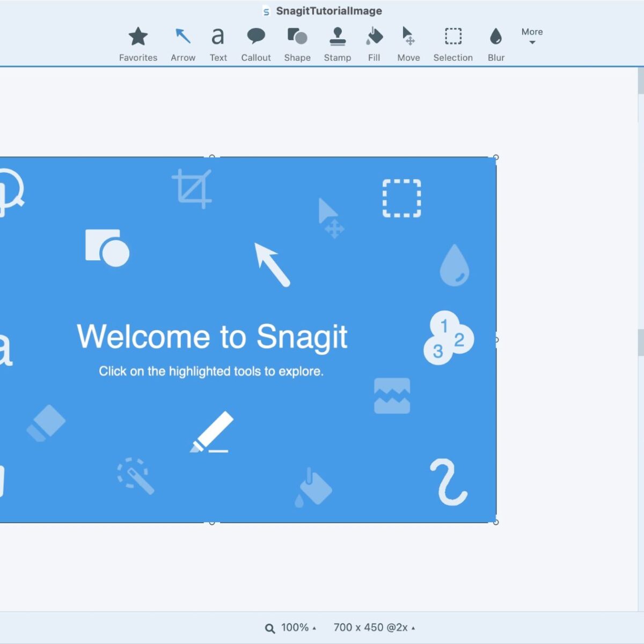644x644 pixels.
Task: Select the Arrow tool in the toolbar
Action: (x=183, y=45)
